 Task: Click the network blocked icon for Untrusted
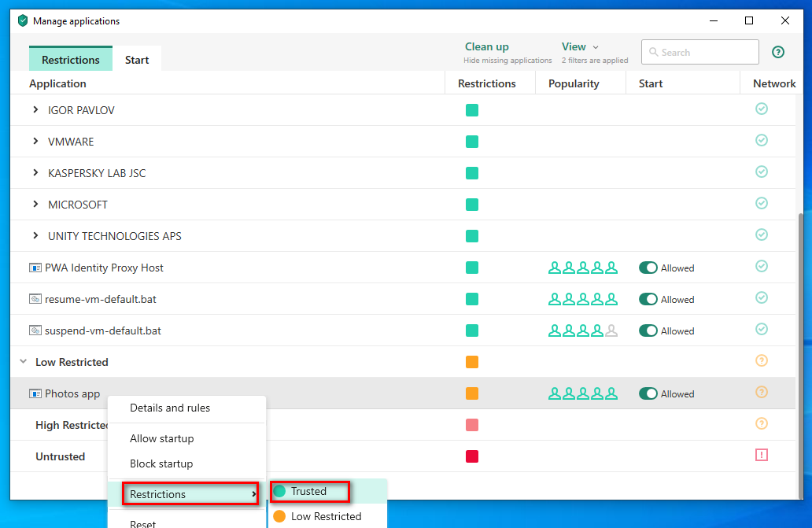(x=762, y=455)
